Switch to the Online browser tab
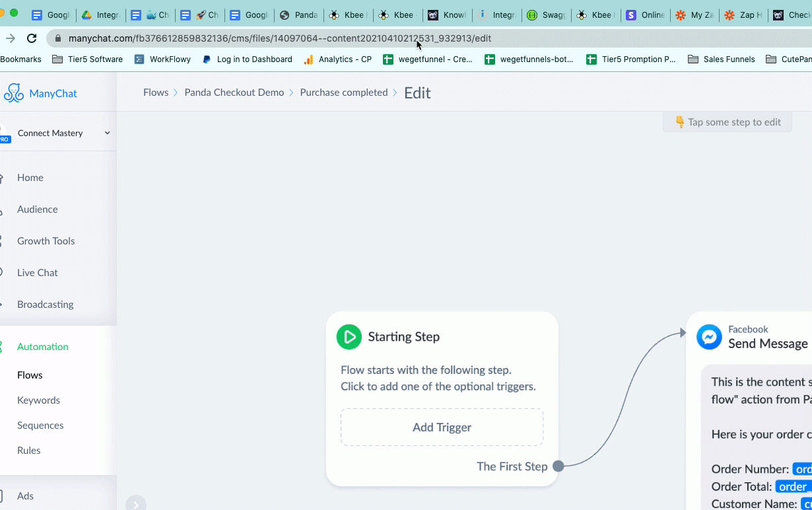 (645, 15)
